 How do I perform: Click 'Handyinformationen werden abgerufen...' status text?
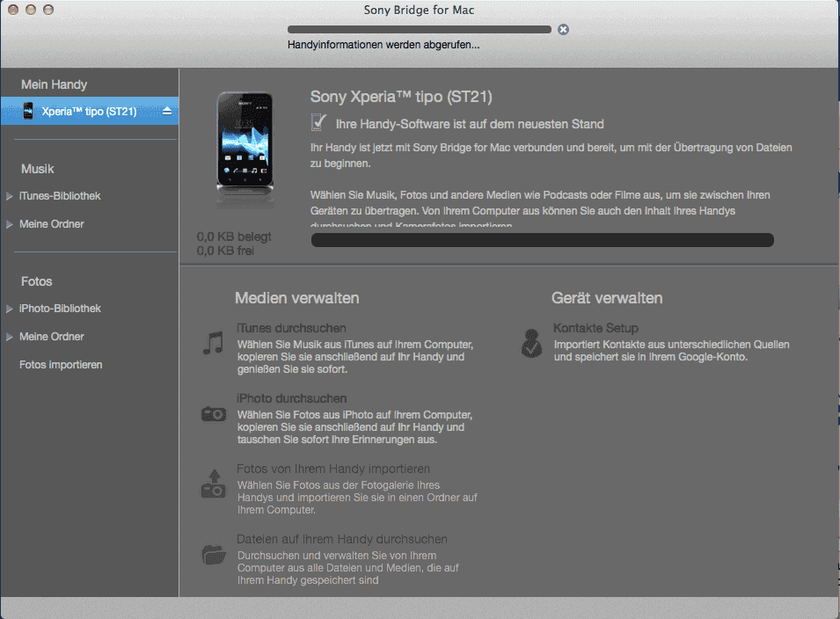(x=383, y=45)
